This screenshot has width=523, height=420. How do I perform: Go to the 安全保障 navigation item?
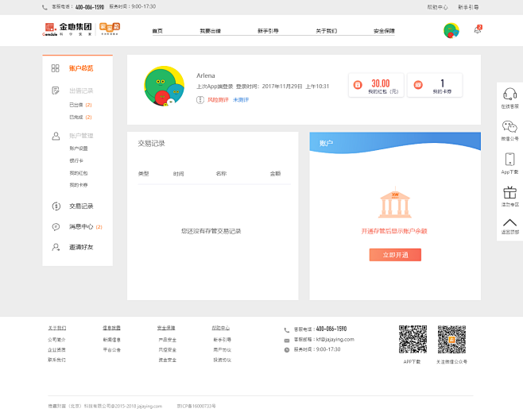pyautogui.click(x=384, y=31)
